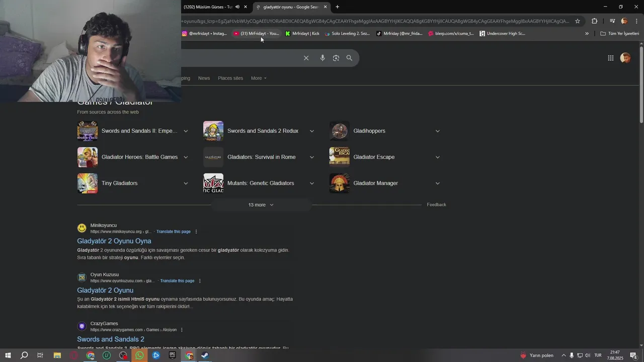Open Google Lens image search

336,58
